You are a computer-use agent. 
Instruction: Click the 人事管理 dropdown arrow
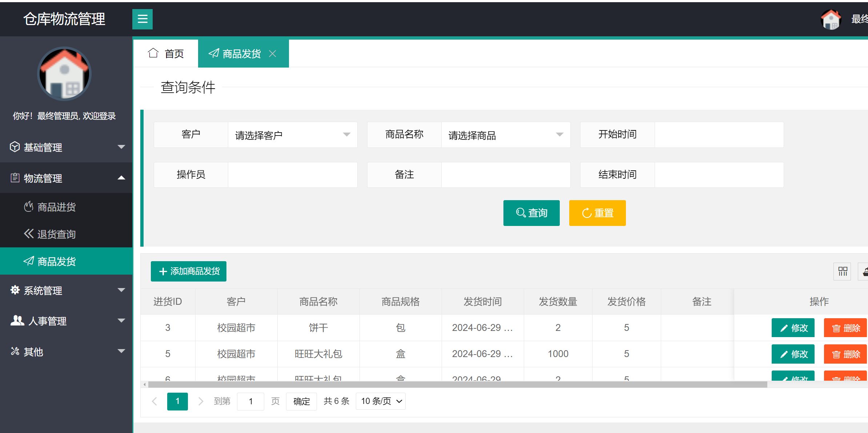click(x=121, y=320)
